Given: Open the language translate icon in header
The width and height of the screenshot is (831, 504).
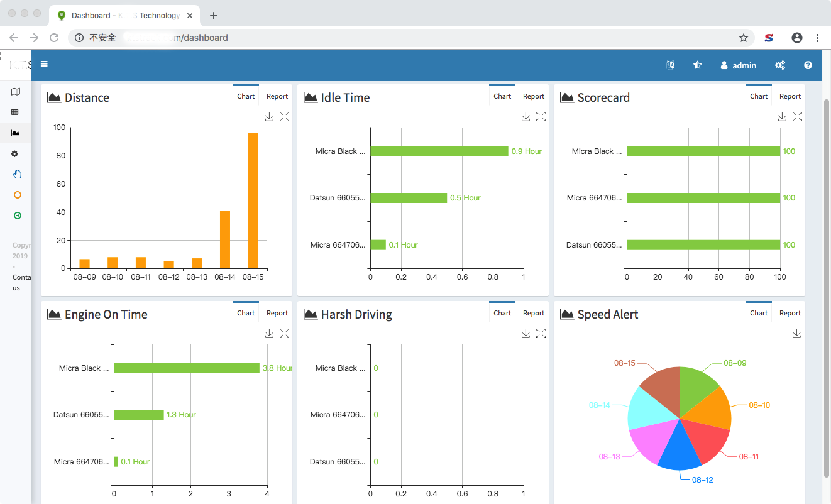Looking at the screenshot, I should tap(670, 65).
